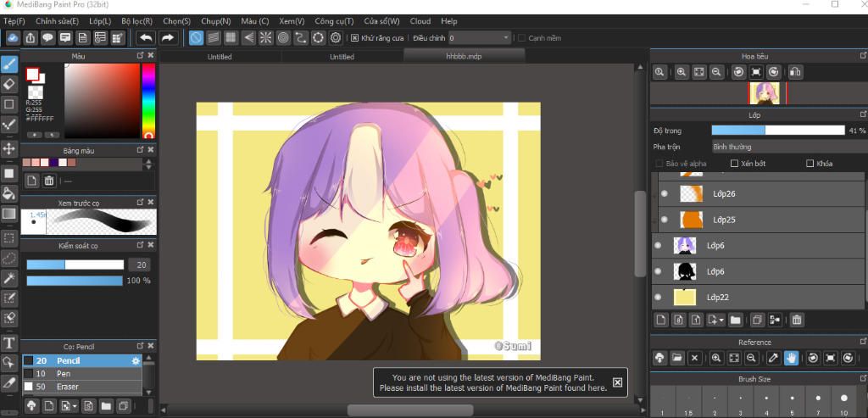
Task: Click the cloud save icon
Action: click(x=14, y=37)
